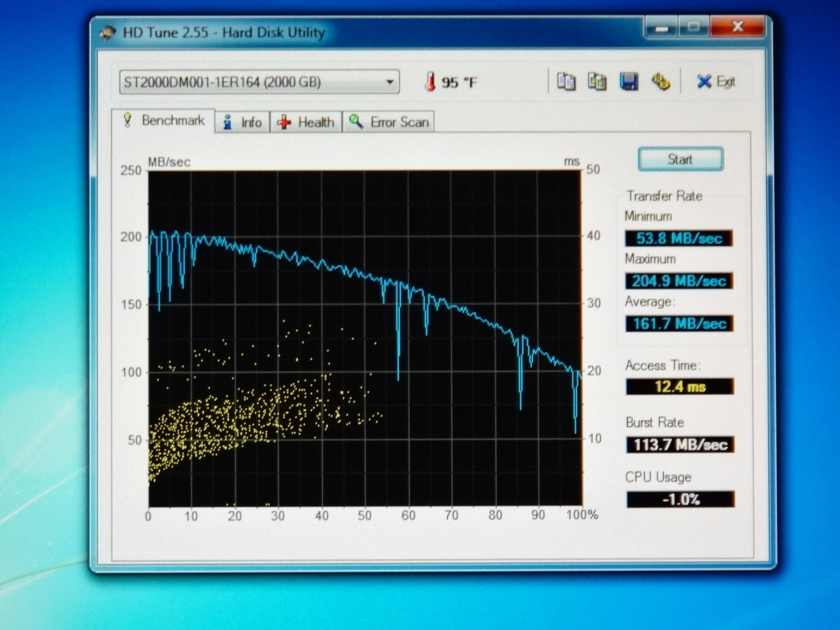Click the Start benchmark button
The width and height of the screenshot is (840, 630).
681,159
